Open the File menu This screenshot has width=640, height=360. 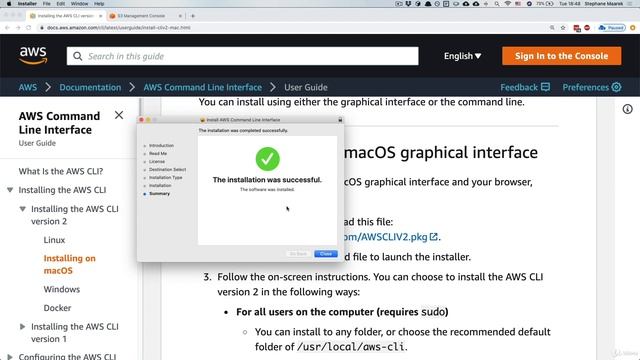coord(47,4)
